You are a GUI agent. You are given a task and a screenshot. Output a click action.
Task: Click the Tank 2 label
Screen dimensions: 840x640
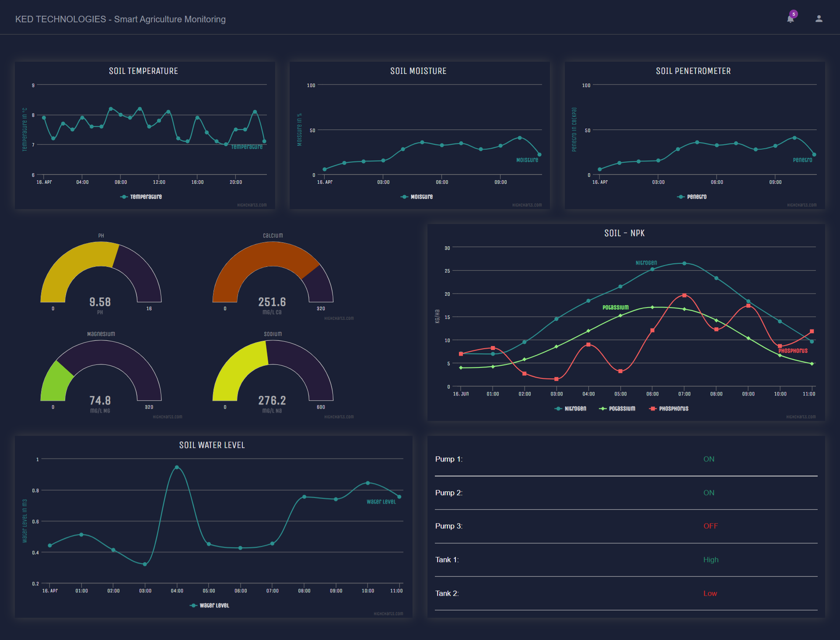click(x=447, y=594)
